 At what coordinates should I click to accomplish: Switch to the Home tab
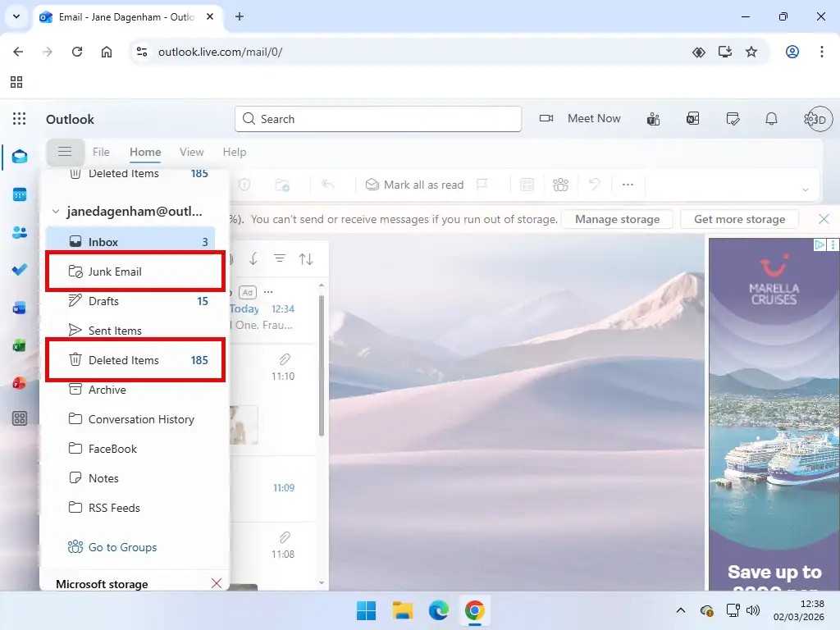coord(144,152)
